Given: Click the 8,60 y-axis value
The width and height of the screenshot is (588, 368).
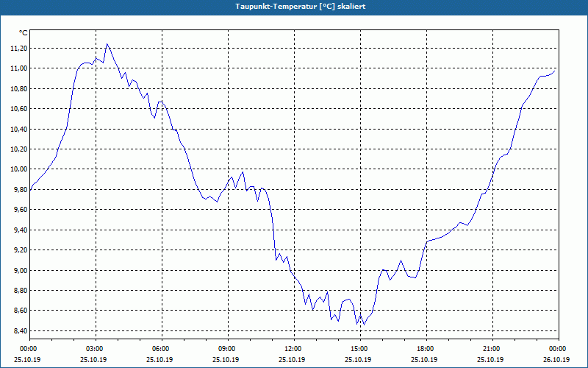Looking at the screenshot, I should tap(21, 311).
